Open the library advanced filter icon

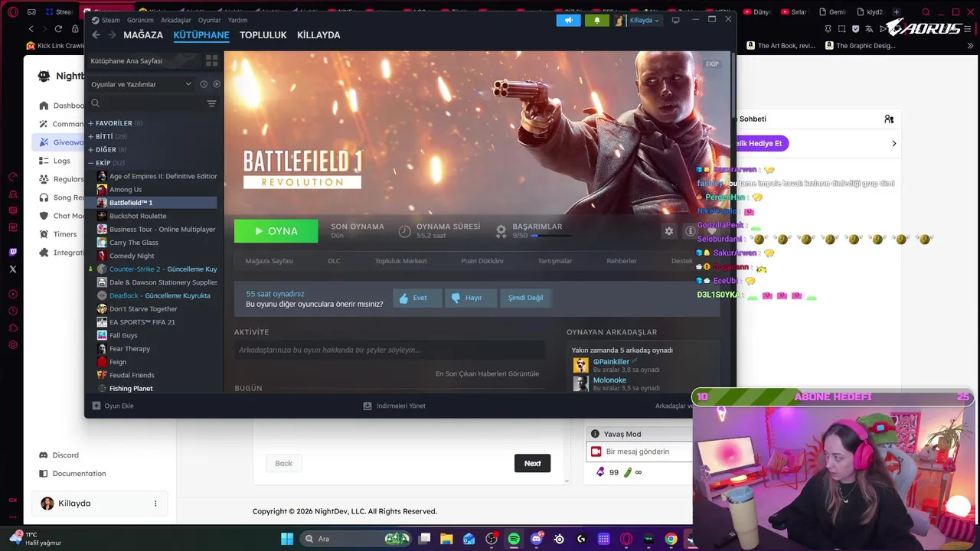211,103
